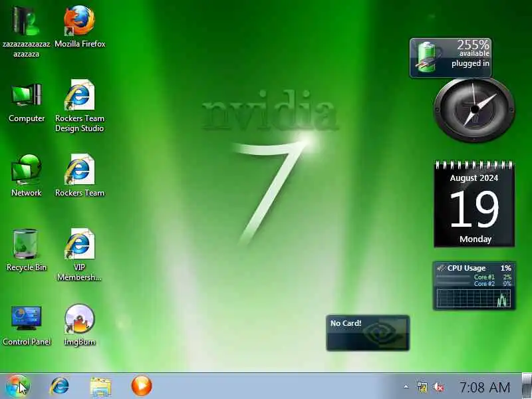
Task: Click the Core #2 usage readout
Action: pos(492,284)
